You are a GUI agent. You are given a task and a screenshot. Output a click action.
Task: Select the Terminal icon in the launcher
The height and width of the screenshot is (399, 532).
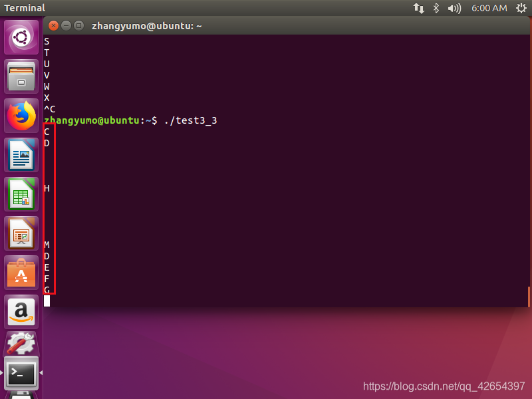click(21, 373)
